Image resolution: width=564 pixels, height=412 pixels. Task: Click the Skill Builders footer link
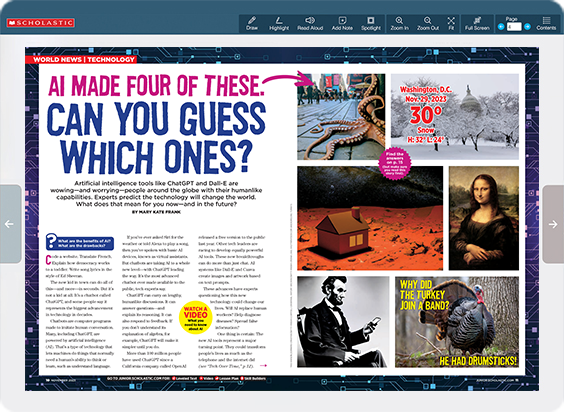pos(253,379)
